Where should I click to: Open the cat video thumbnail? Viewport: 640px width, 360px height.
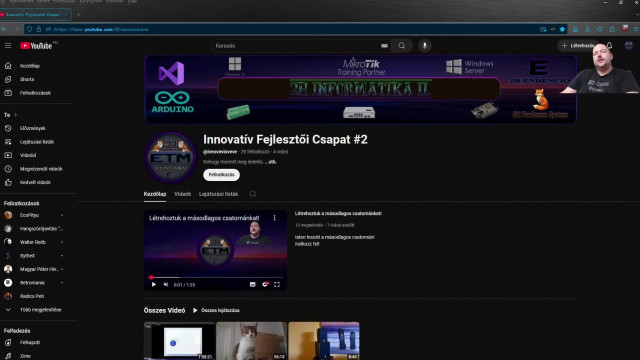(251, 341)
